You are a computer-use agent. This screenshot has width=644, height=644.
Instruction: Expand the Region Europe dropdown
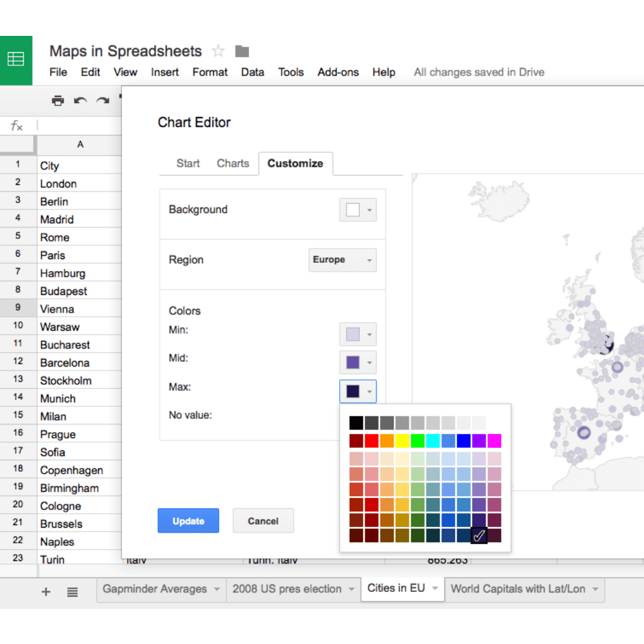pyautogui.click(x=342, y=260)
